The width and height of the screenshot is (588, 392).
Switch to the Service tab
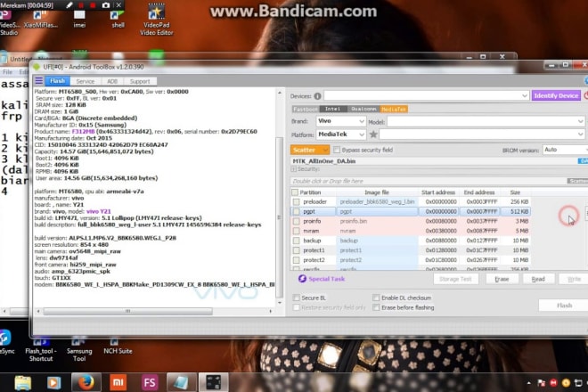click(86, 81)
